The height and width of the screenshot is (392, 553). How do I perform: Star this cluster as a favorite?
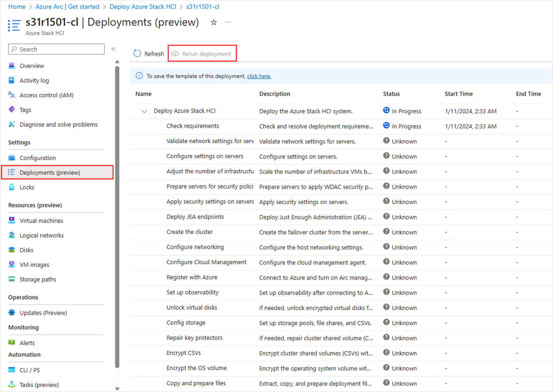click(x=214, y=22)
